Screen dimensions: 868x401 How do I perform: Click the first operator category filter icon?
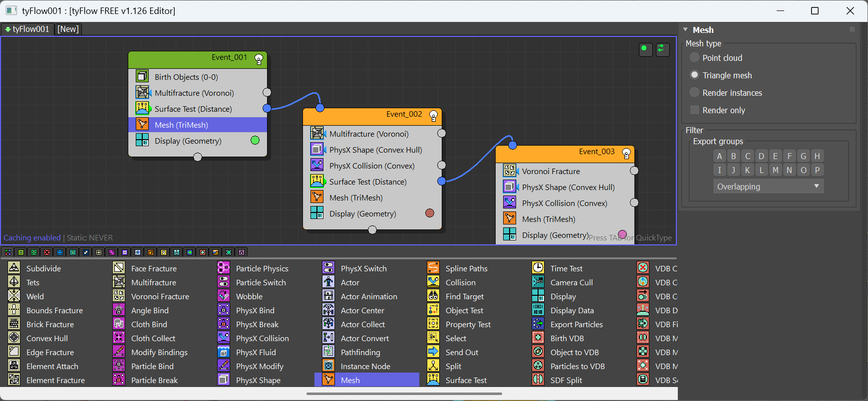click(x=8, y=252)
